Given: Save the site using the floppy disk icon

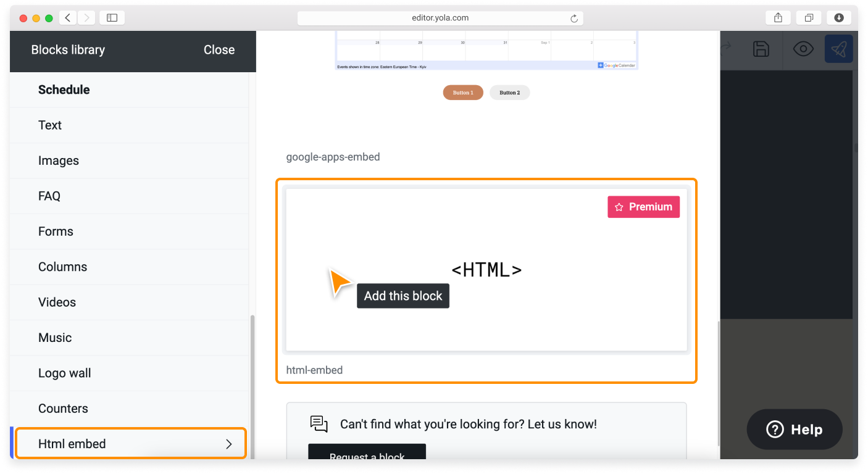Looking at the screenshot, I should pyautogui.click(x=761, y=49).
